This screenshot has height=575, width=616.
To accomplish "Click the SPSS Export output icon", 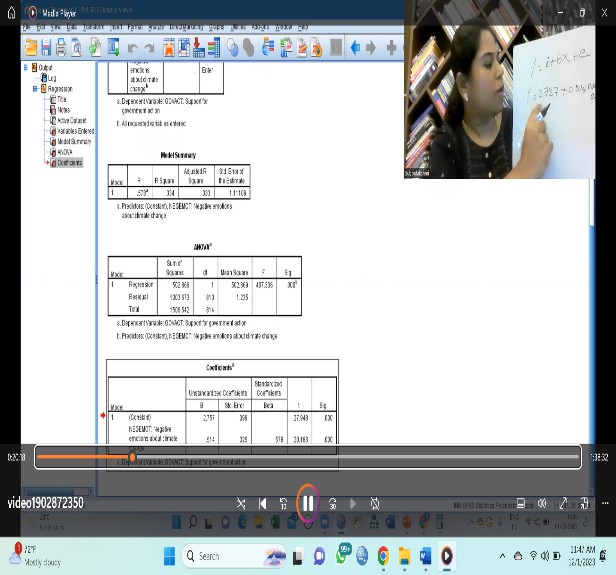I will pos(95,48).
